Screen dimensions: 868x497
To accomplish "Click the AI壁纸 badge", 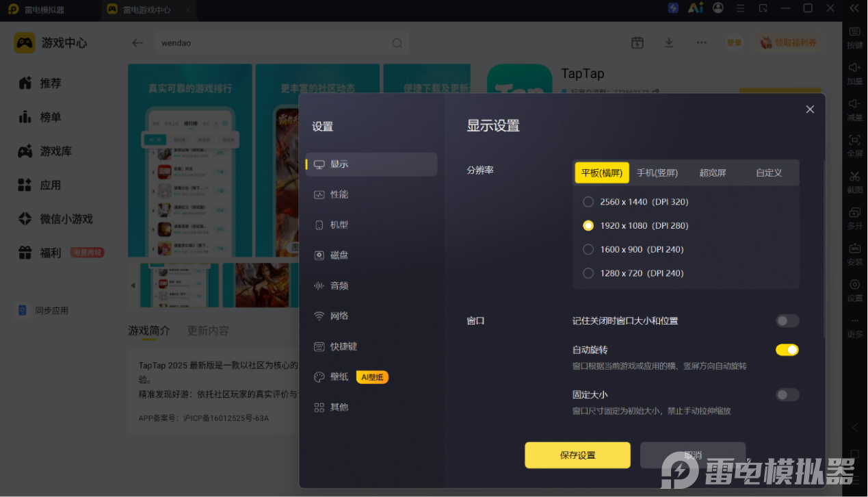I will [x=372, y=377].
